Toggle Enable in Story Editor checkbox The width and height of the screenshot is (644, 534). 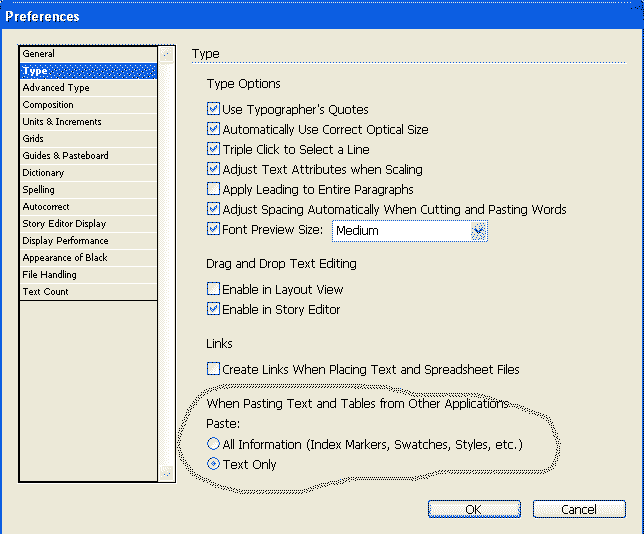coord(213,309)
